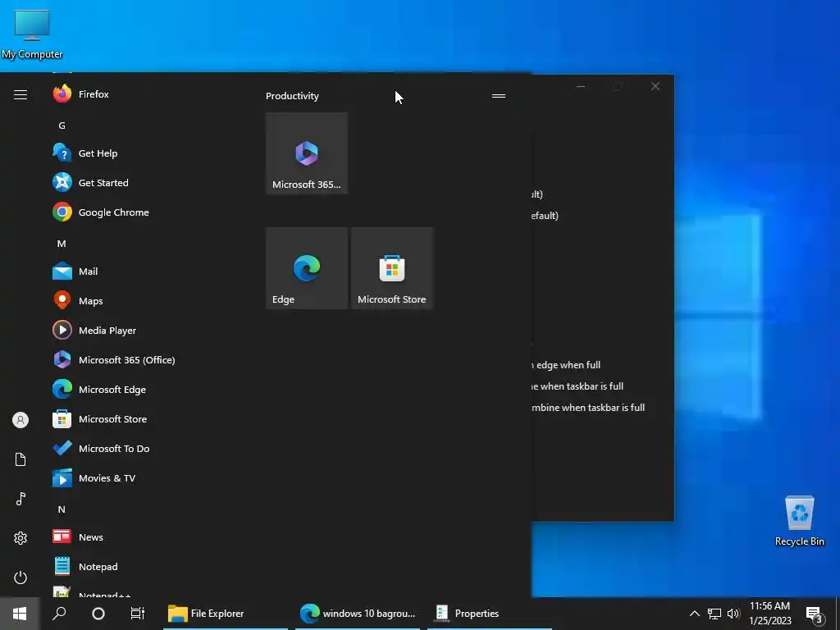Click the network tray icon
The height and width of the screenshot is (630, 840).
click(714, 614)
